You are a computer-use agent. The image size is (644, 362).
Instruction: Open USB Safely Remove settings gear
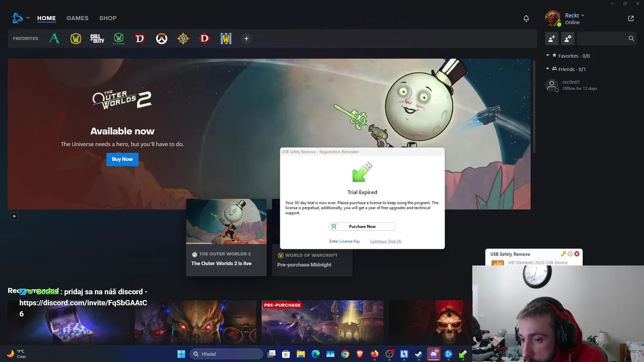tap(570, 254)
